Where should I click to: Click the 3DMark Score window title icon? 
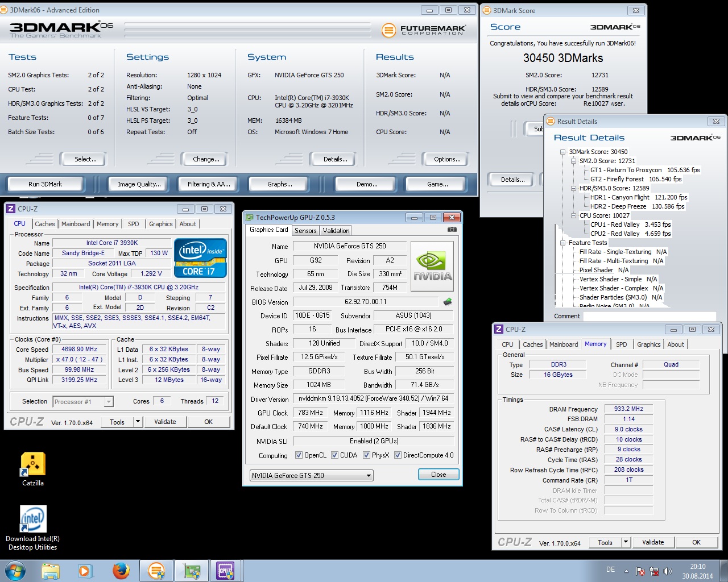point(487,10)
